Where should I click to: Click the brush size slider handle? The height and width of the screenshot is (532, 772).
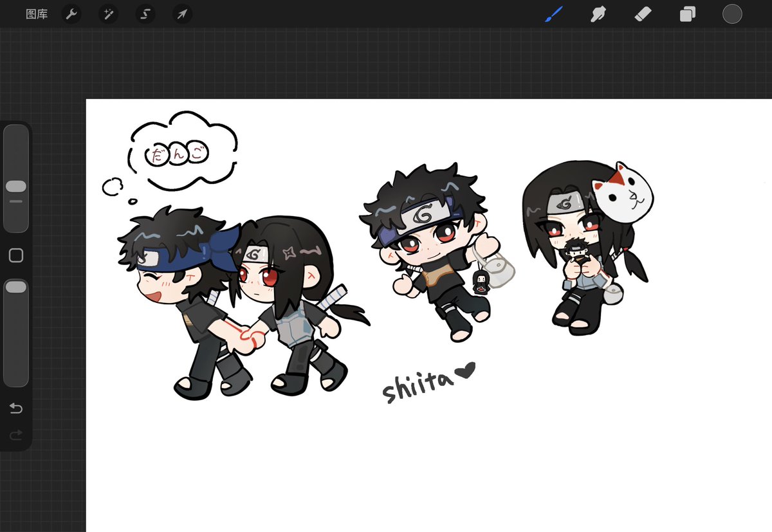pos(16,186)
